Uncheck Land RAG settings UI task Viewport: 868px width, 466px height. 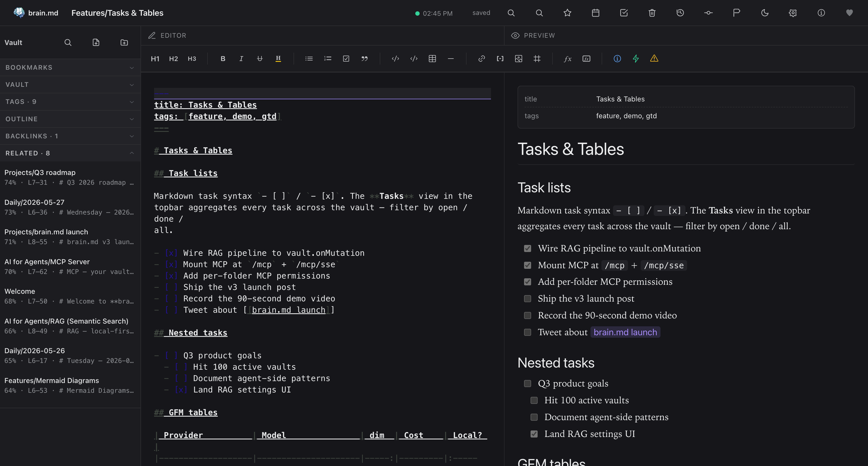(534, 434)
